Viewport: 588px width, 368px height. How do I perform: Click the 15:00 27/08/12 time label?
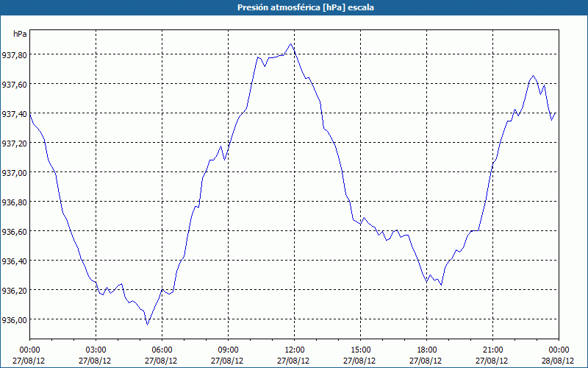click(359, 355)
